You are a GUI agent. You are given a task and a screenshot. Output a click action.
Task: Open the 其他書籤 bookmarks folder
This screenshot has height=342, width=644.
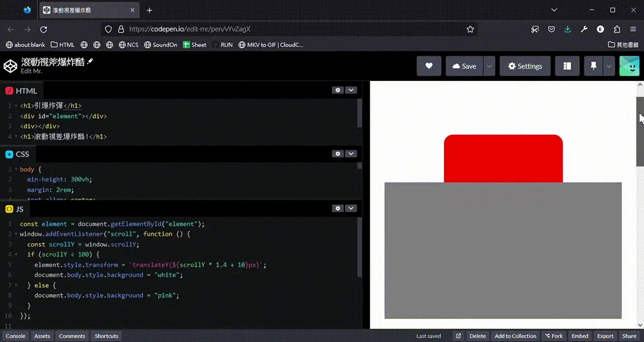pos(623,45)
